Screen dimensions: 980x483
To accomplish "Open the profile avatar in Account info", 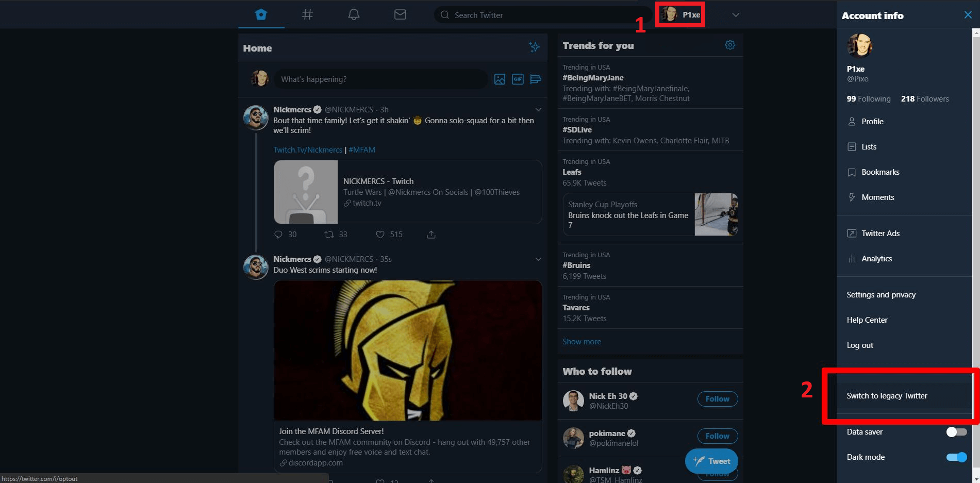I will coord(859,46).
